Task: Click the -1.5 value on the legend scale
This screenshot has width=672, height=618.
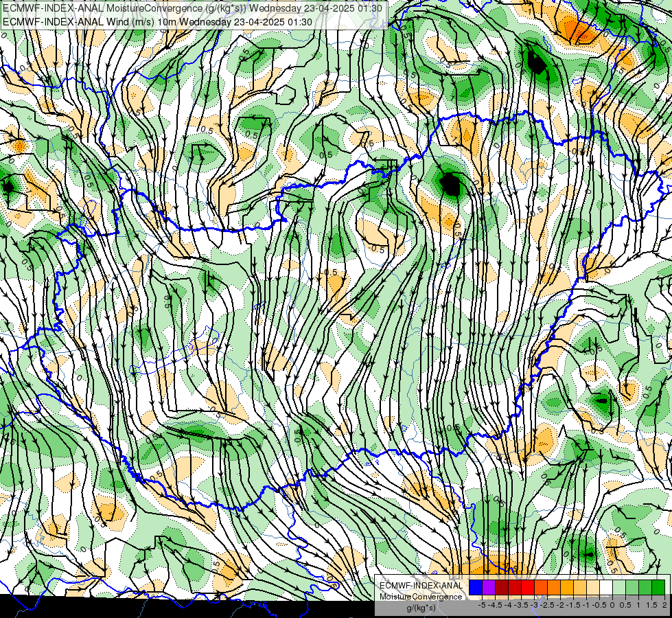Action: (x=573, y=605)
